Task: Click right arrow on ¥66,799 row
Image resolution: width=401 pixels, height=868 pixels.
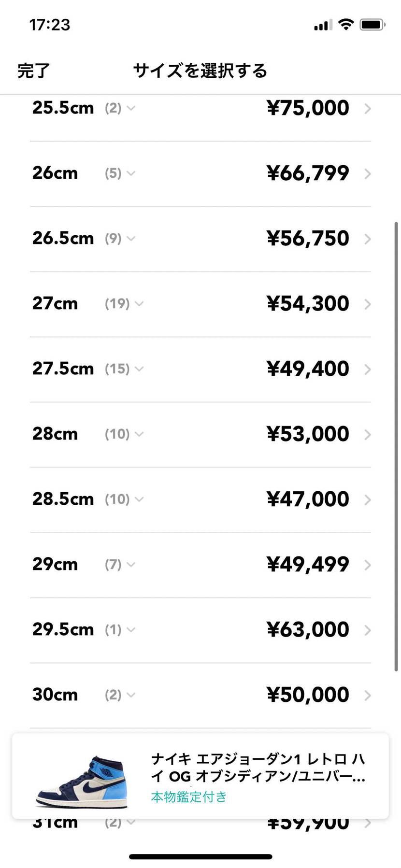Action: click(x=368, y=174)
